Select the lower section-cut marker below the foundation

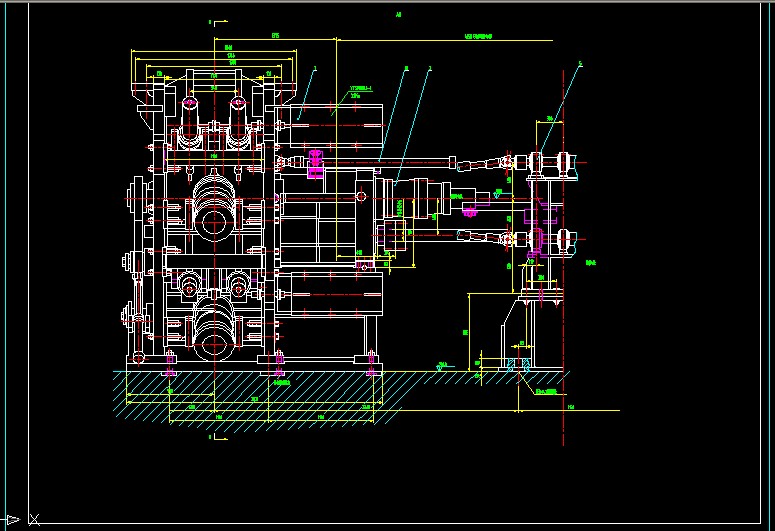click(218, 437)
